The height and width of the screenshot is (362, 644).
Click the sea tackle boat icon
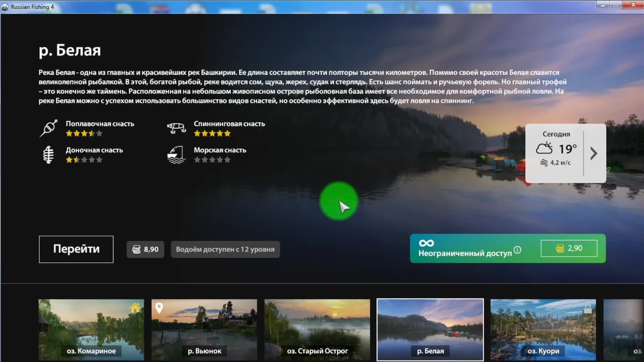coord(176,155)
